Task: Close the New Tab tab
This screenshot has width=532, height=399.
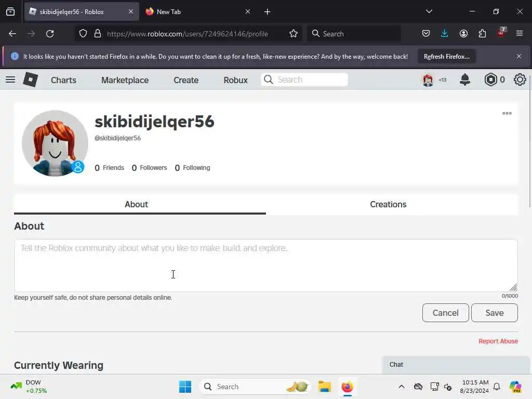Action: pos(248,12)
